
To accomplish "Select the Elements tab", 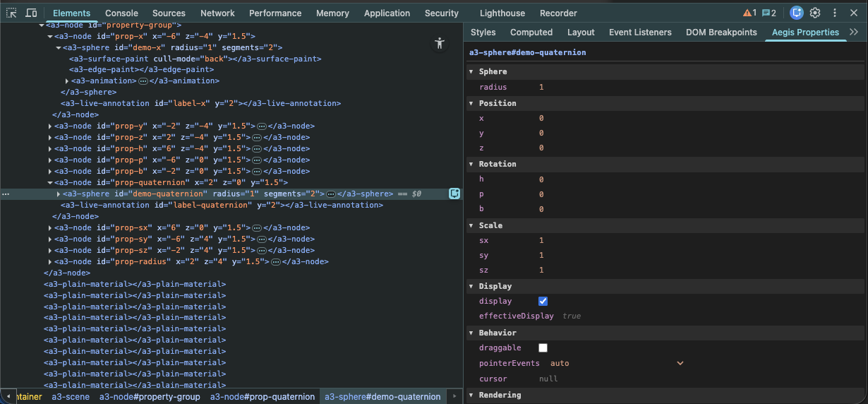I will 71,13.
